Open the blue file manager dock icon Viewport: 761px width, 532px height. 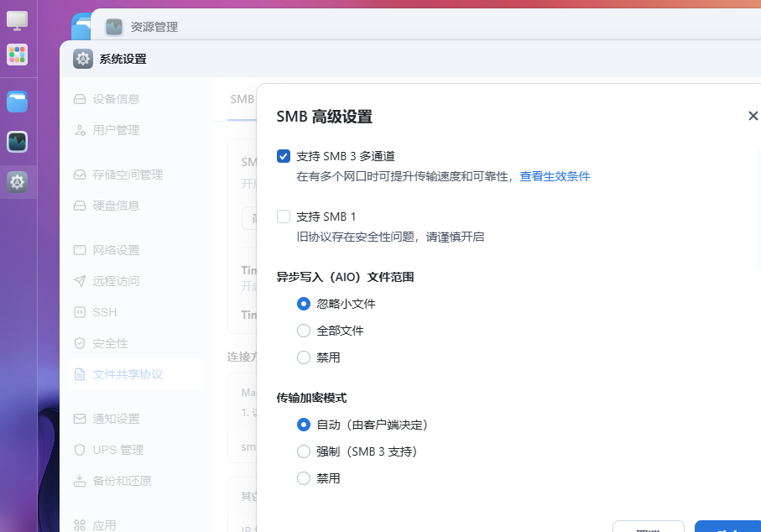click(x=18, y=102)
